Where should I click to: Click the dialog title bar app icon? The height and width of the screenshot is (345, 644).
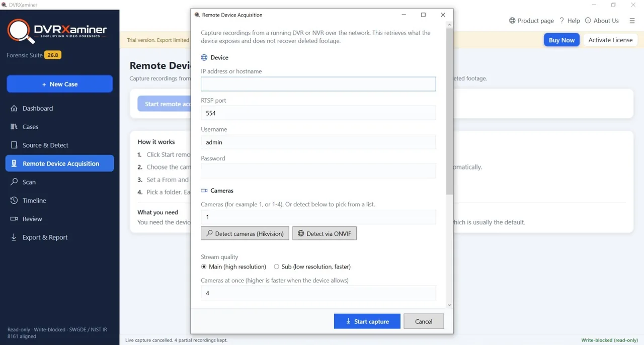pos(197,15)
